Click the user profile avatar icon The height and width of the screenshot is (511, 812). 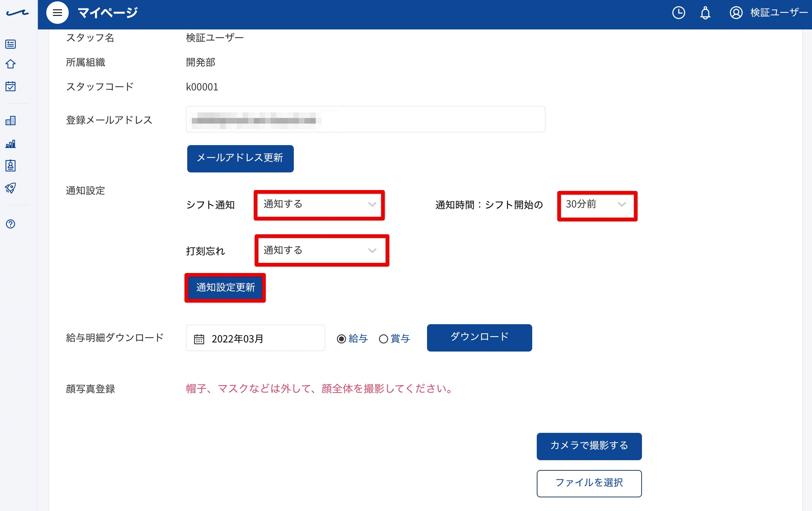[x=736, y=13]
